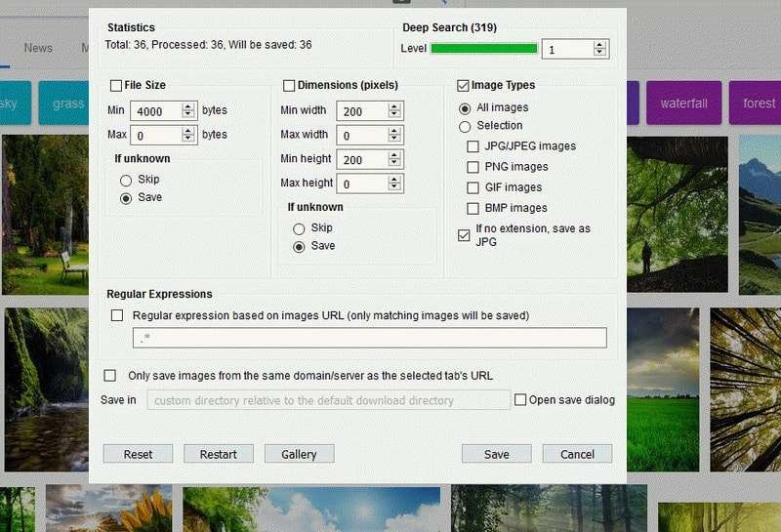Choose Selection radio in Image Types

[x=465, y=126]
